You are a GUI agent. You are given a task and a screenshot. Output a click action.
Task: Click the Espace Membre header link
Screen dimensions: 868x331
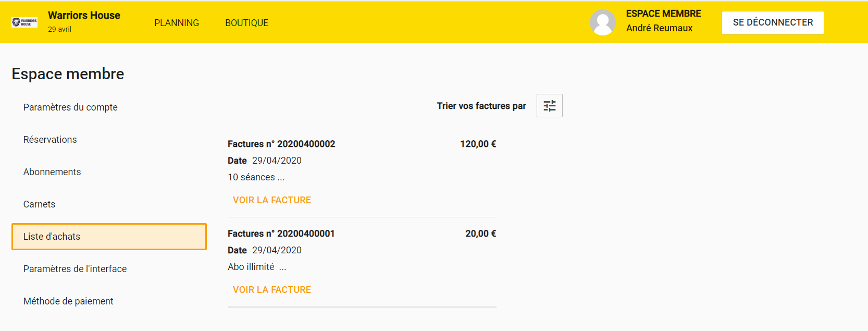[663, 14]
